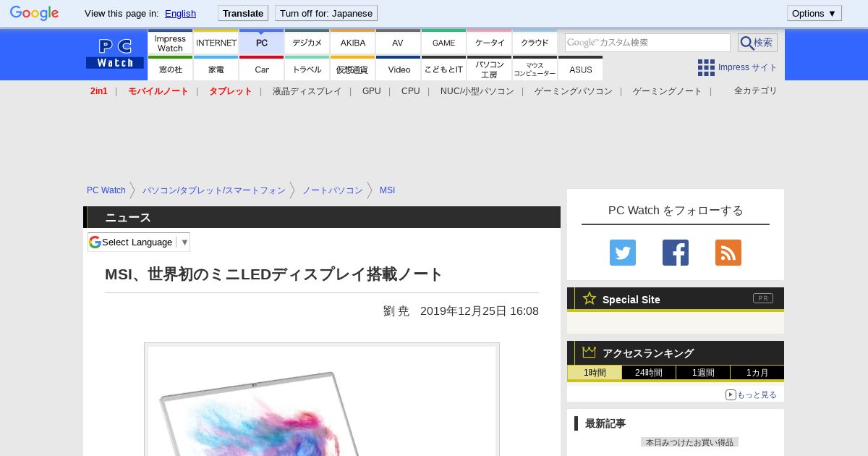Screen dimensions: 868x456
Task: Click the Google logo in translate bar
Action: [x=34, y=13]
